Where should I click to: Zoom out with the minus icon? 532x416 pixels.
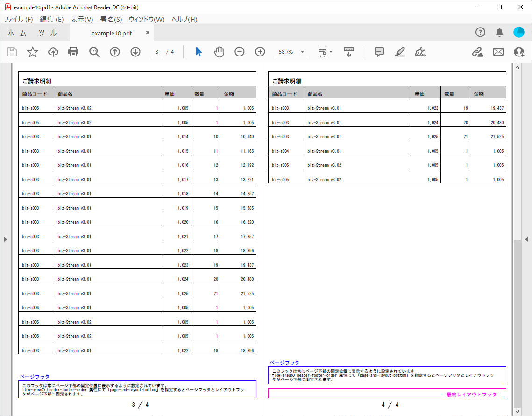coord(240,52)
